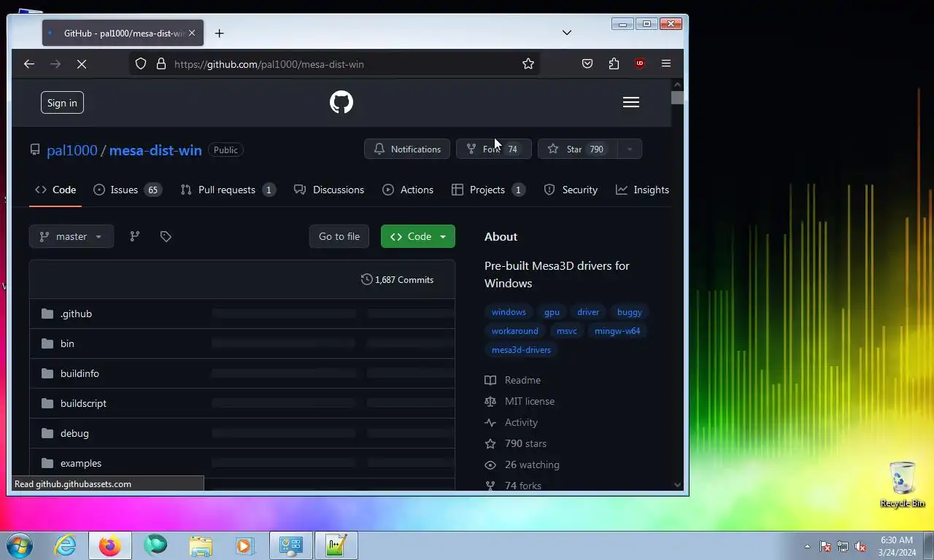Open the GitHub hamburger navigation menu
934x560 pixels.
pyautogui.click(x=631, y=102)
